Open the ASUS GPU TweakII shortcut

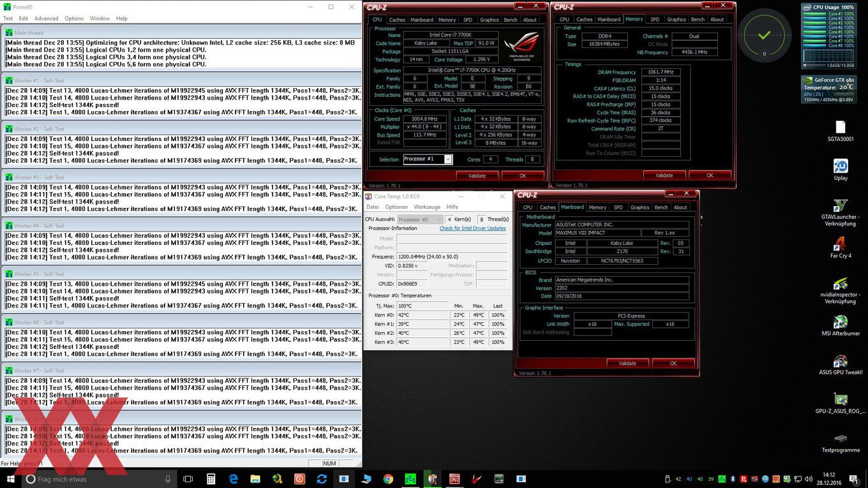pos(841,364)
